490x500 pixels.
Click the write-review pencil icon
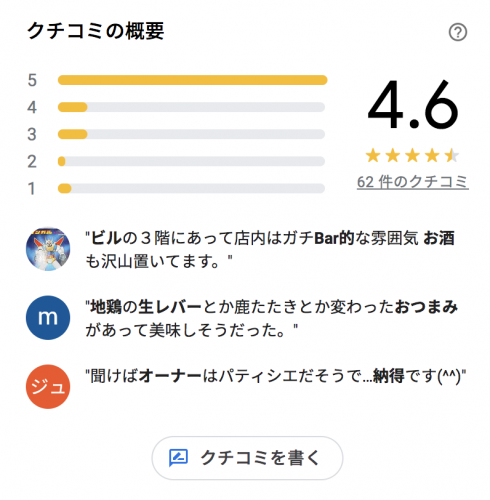[x=178, y=458]
